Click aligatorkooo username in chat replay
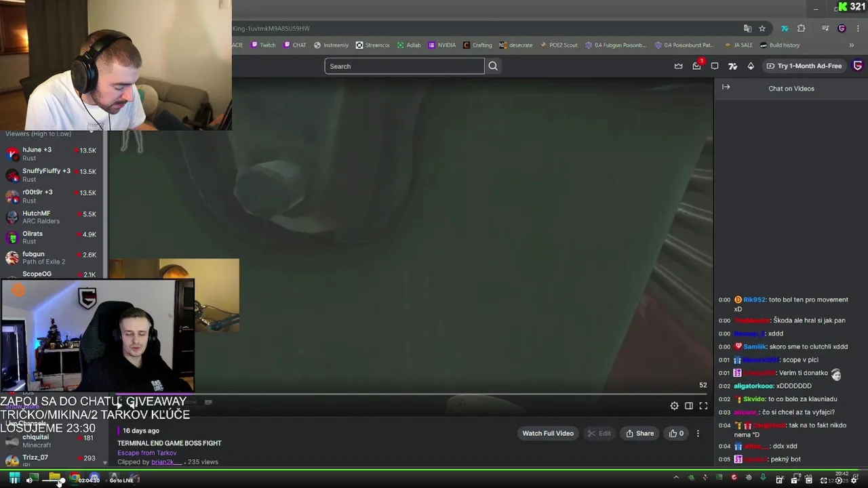 coord(754,386)
